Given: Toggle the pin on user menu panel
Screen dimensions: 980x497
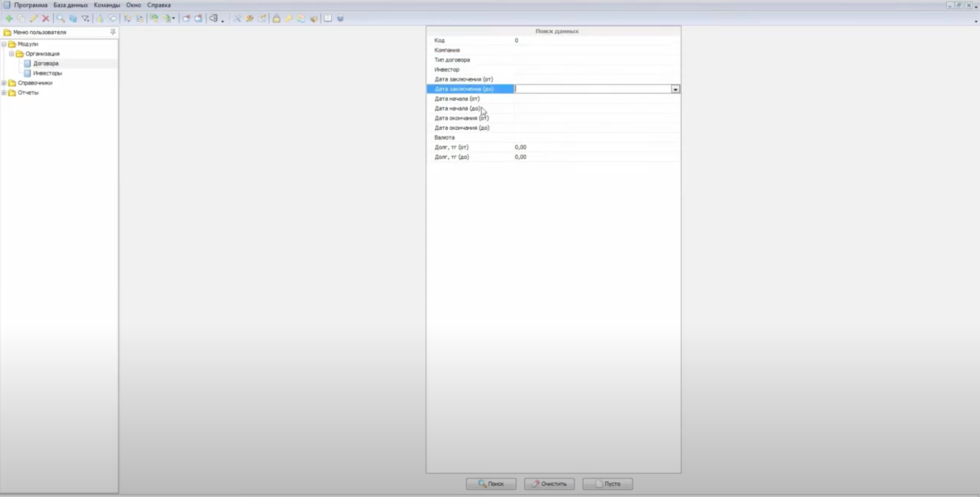Looking at the screenshot, I should (x=113, y=32).
